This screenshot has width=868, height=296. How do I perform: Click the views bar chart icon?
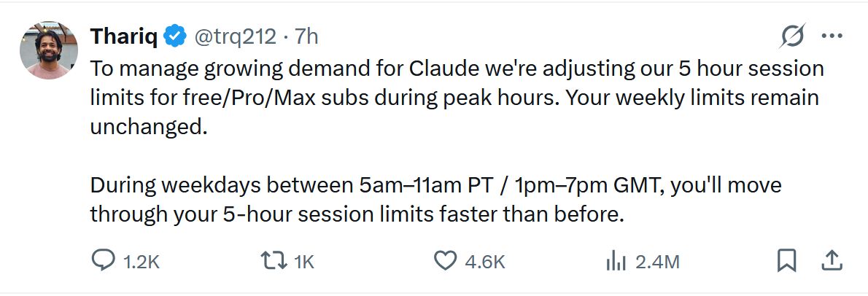point(616,261)
